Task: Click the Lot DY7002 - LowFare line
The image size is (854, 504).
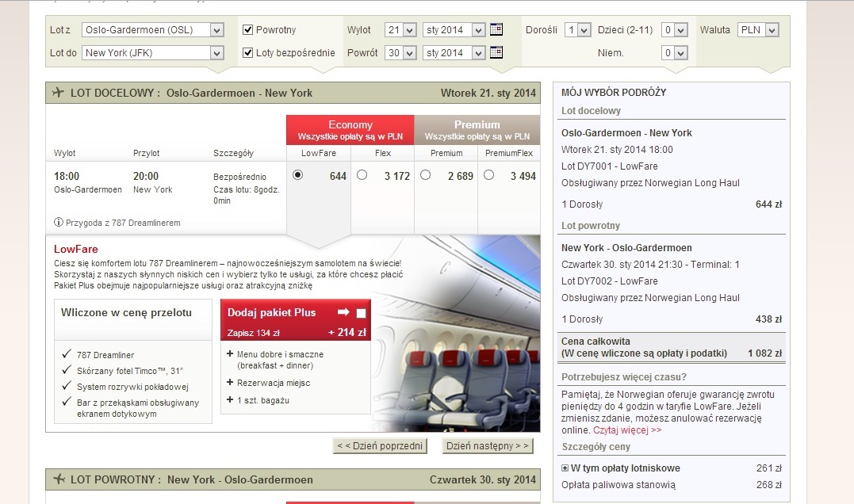Action: [610, 281]
